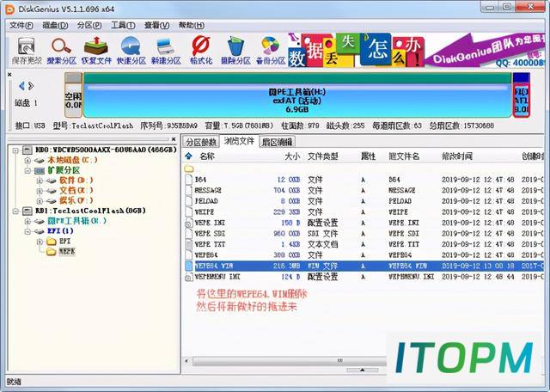Close the disk tree panel with its x

174,139
